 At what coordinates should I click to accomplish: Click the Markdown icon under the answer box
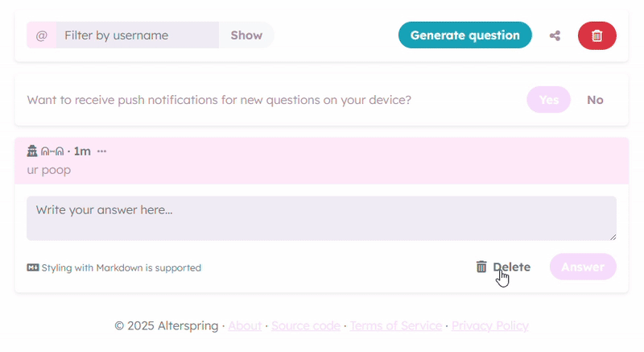click(x=33, y=267)
